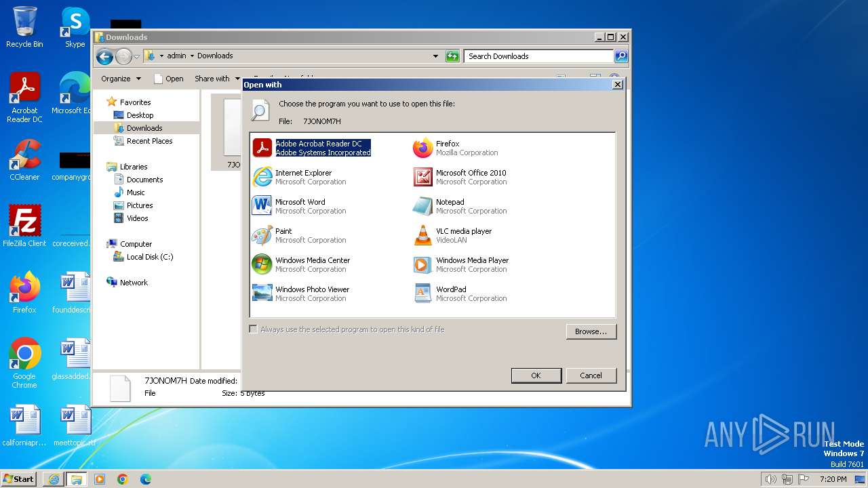Click the Search Downloads input field

click(x=539, y=56)
